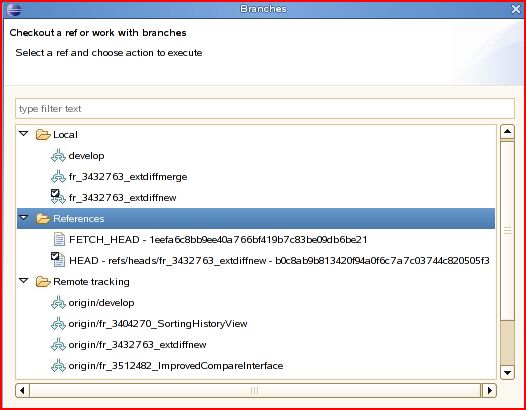The height and width of the screenshot is (410, 526).
Task: Collapse the Local branches node
Action: pyautogui.click(x=23, y=134)
